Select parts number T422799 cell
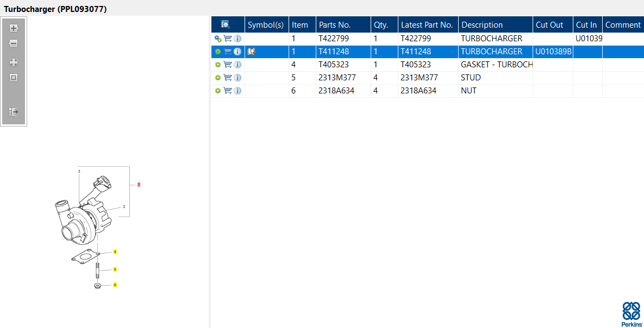Viewport: 644px width, 328px height. click(x=343, y=39)
